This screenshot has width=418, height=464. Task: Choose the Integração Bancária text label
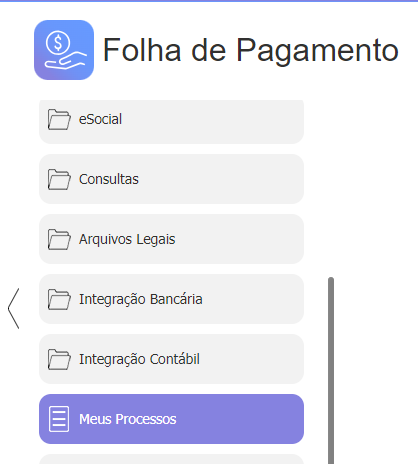pyautogui.click(x=141, y=299)
